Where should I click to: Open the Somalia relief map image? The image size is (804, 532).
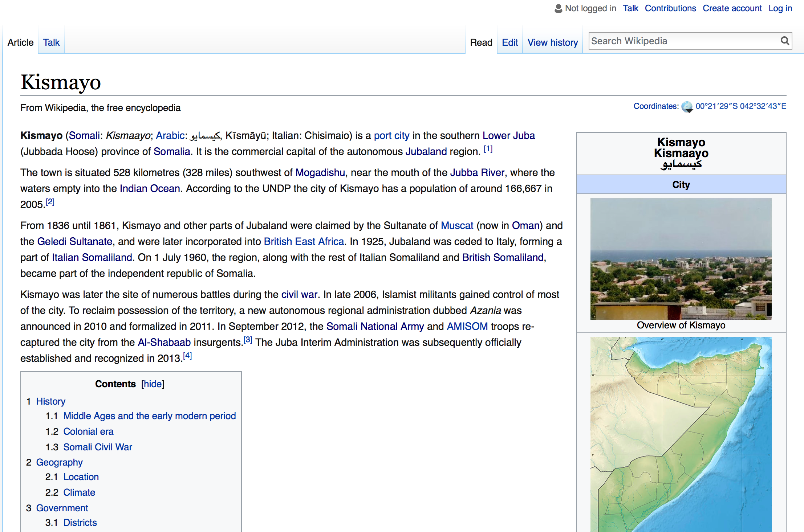click(x=681, y=434)
